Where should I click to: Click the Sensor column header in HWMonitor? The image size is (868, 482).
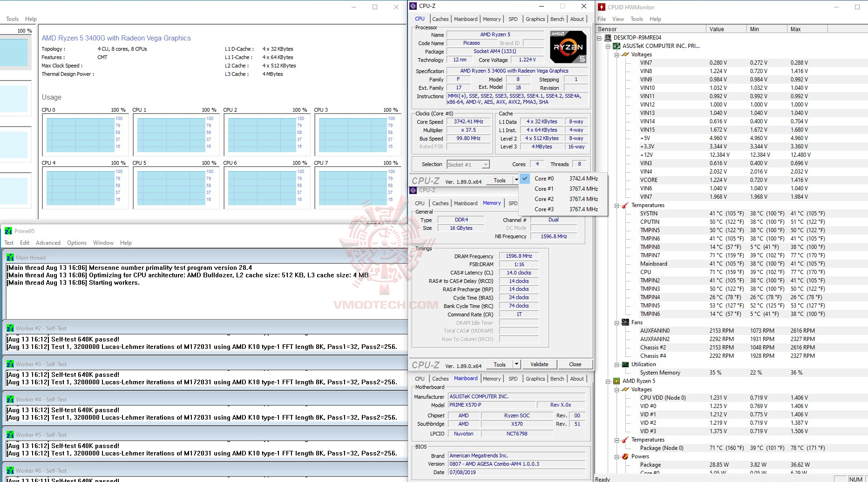coord(651,29)
